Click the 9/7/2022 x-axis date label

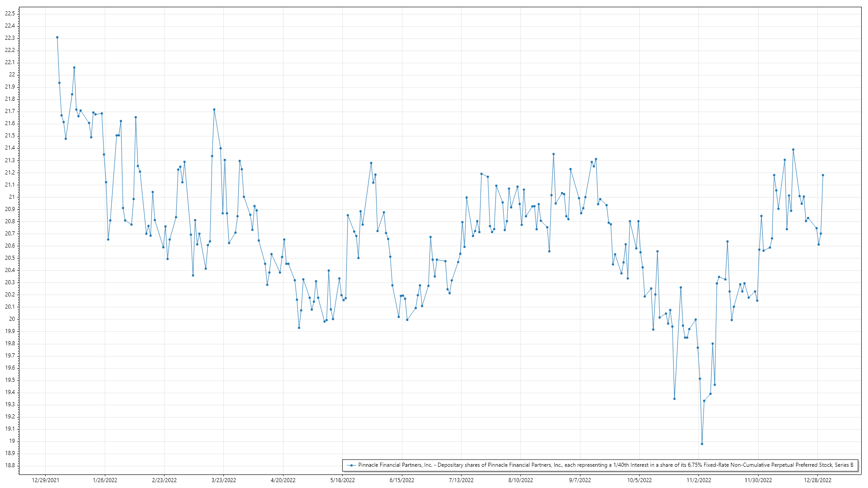click(x=580, y=480)
